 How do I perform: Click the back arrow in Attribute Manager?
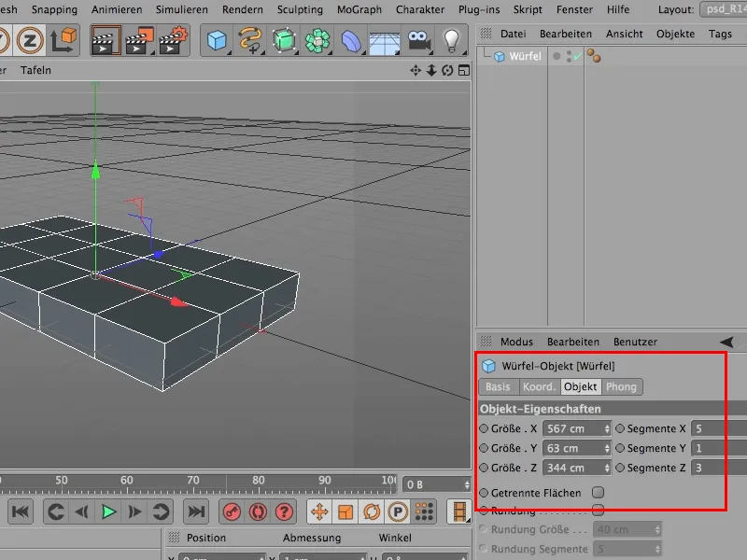tap(726, 342)
